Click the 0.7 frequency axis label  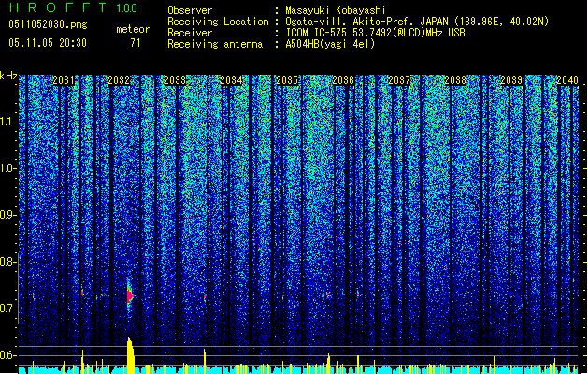click(7, 309)
